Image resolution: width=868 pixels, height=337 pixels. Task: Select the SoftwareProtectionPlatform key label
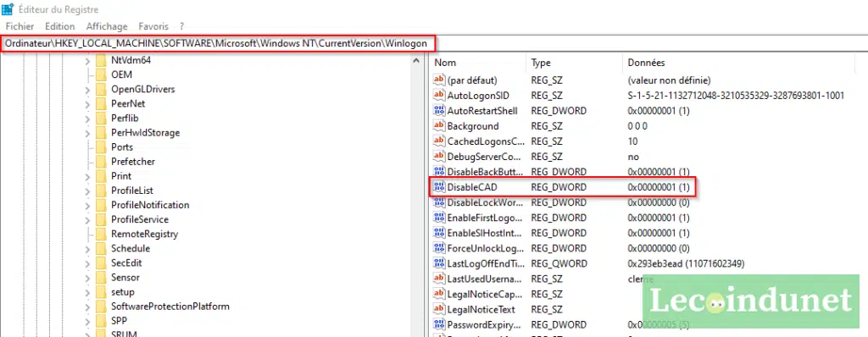(x=170, y=306)
